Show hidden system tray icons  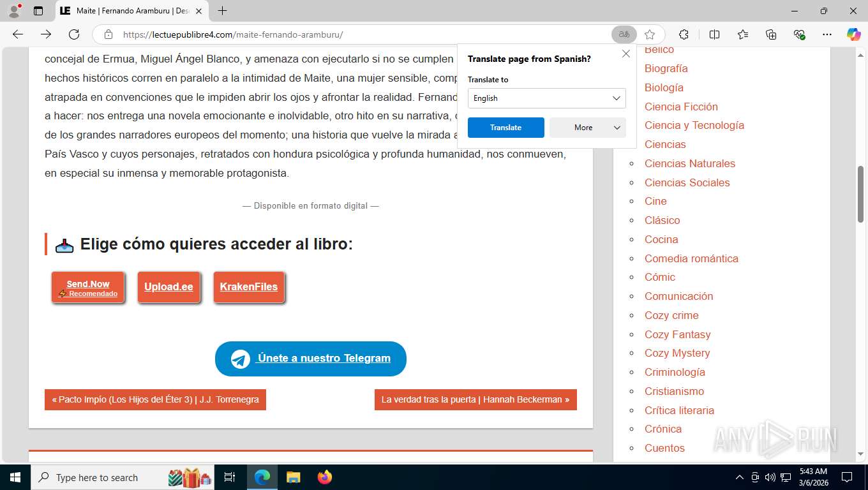[740, 477]
